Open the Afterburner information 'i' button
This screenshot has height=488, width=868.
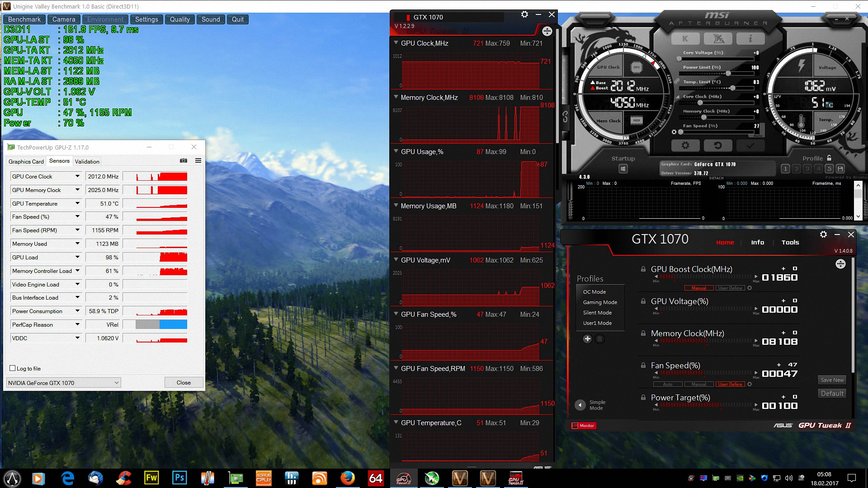750,39
